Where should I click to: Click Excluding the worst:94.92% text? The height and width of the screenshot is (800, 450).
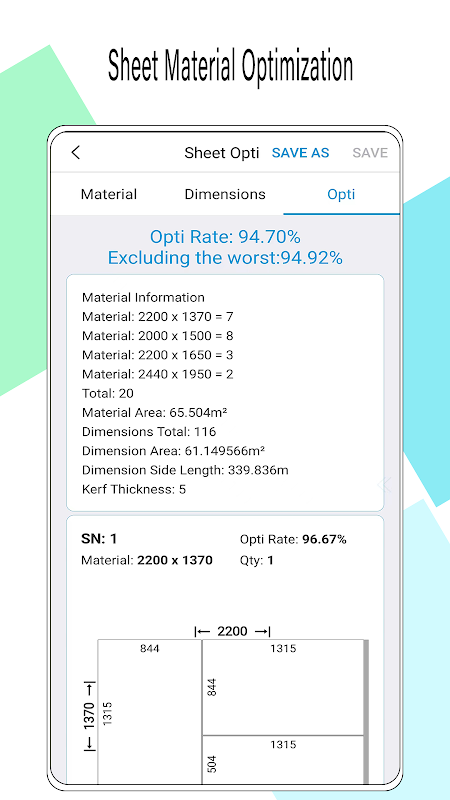225,258
